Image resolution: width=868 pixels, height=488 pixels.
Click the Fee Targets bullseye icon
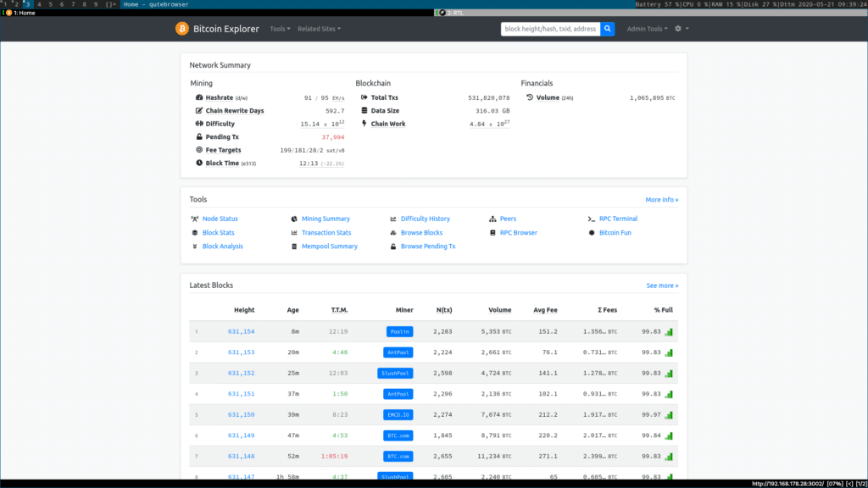[199, 150]
